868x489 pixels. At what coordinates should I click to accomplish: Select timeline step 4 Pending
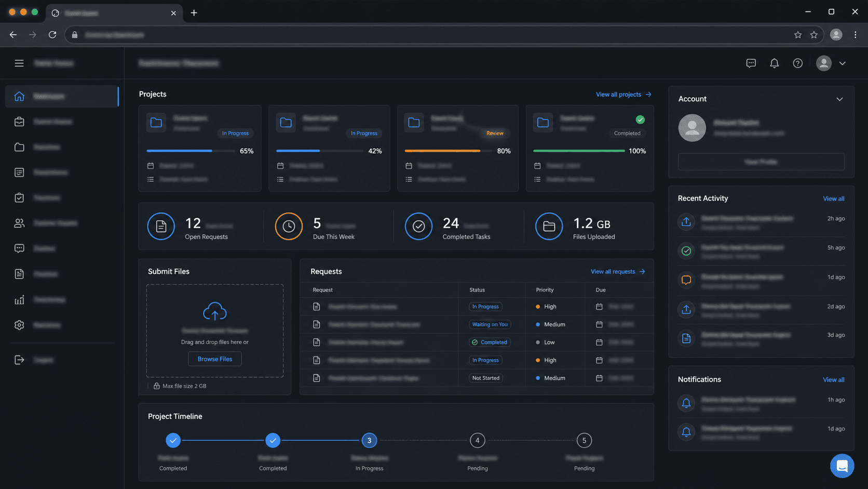(477, 441)
